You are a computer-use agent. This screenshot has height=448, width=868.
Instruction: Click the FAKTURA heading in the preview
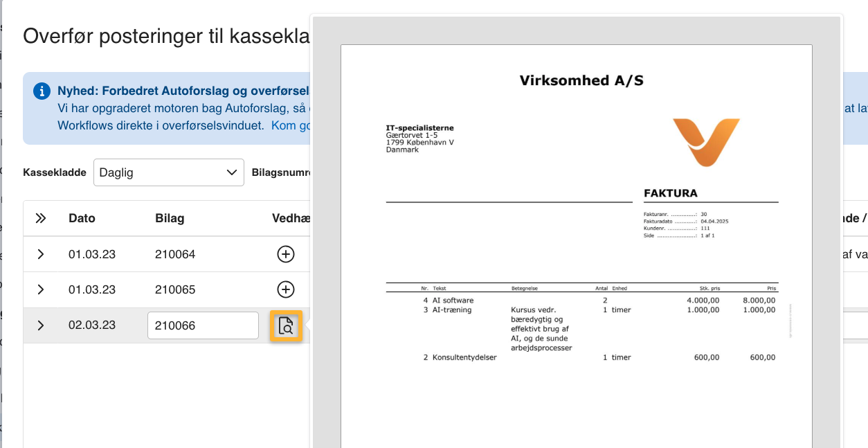671,193
